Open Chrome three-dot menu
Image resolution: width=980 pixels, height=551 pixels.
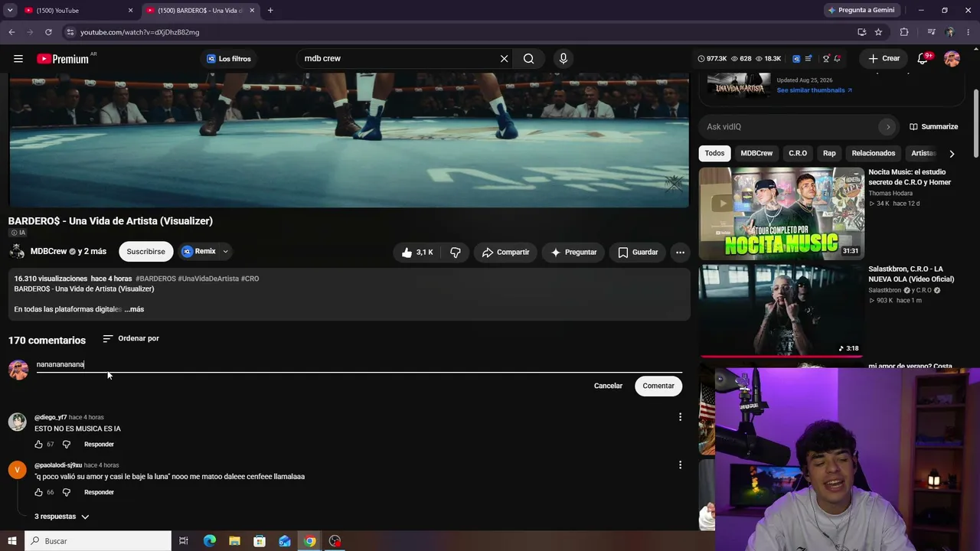[969, 32]
